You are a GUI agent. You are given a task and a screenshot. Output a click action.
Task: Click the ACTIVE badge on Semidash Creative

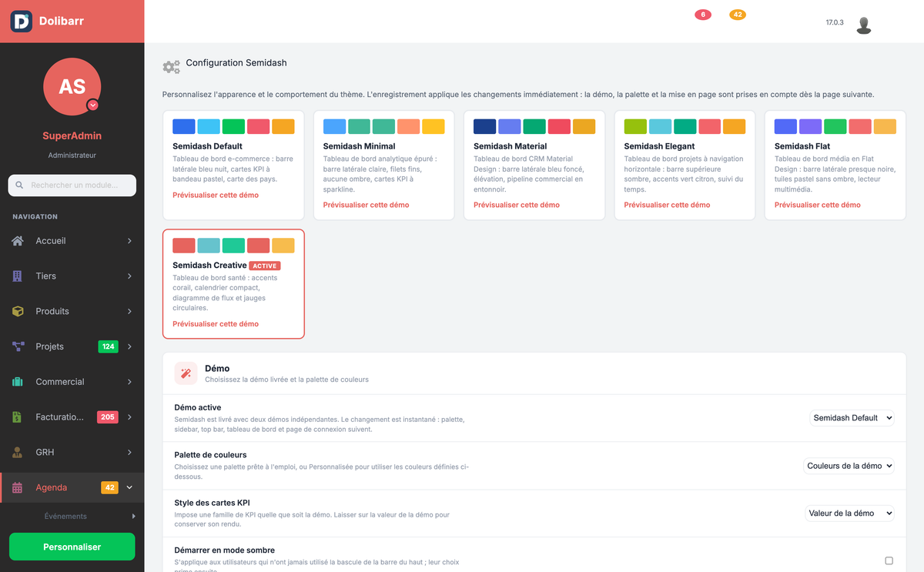coord(266,266)
